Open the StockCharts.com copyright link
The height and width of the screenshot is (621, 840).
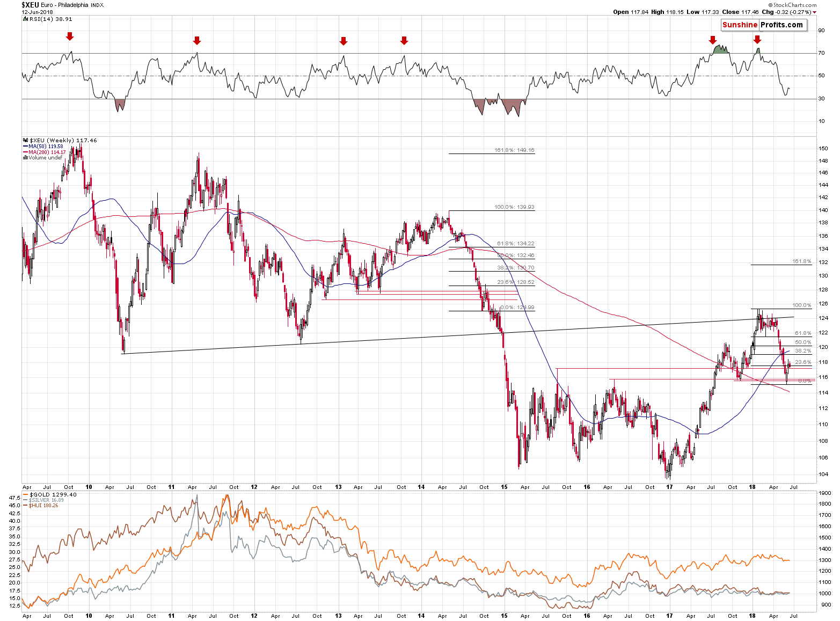pyautogui.click(x=792, y=5)
